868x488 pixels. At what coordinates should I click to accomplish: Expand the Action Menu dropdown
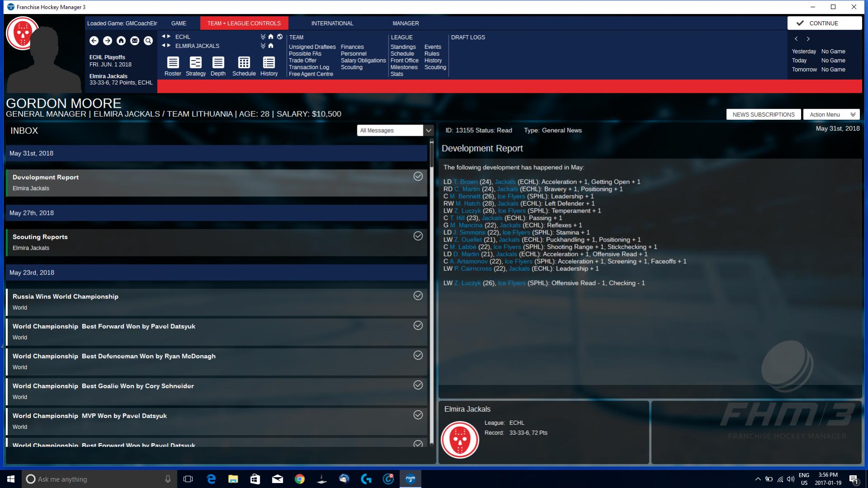click(831, 114)
